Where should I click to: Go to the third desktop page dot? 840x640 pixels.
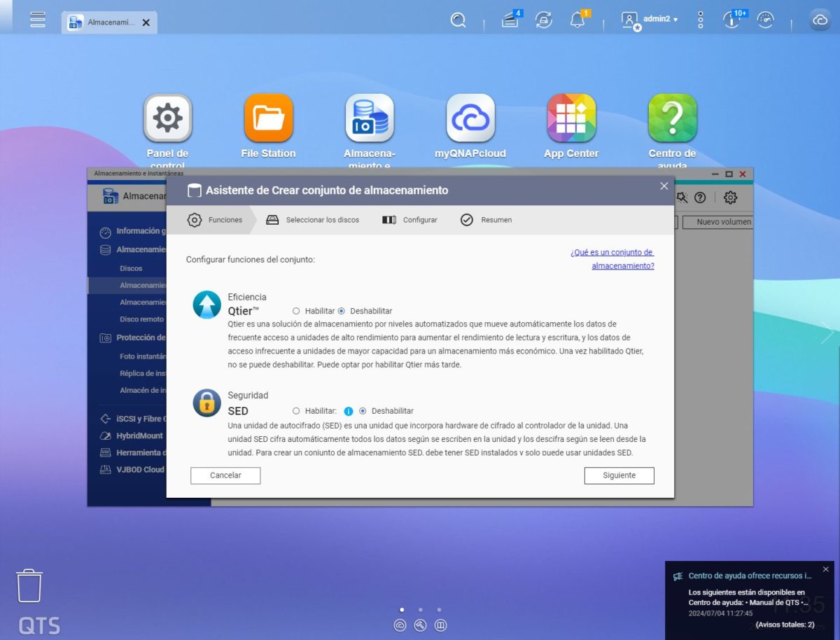click(439, 610)
